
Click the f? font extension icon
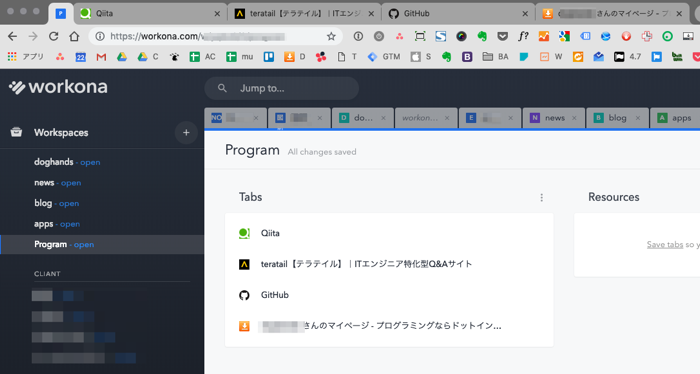click(x=523, y=37)
